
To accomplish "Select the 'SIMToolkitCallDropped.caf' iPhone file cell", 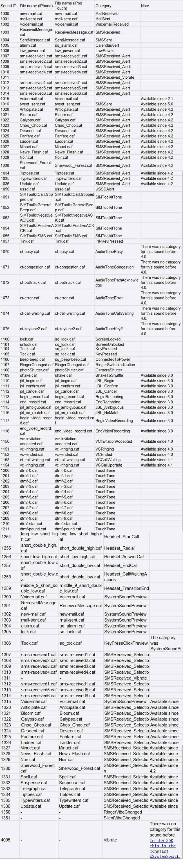I will click(36, 197).
